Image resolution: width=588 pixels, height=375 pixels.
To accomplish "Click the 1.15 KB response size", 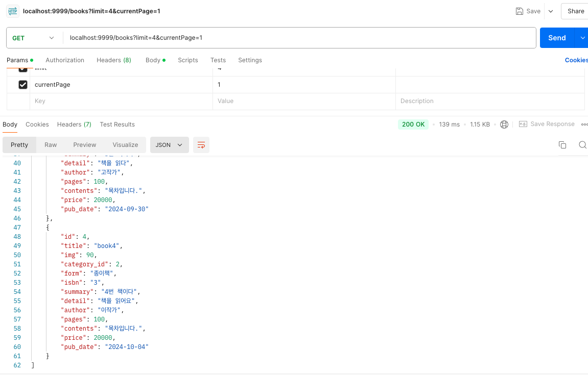I will [x=480, y=124].
